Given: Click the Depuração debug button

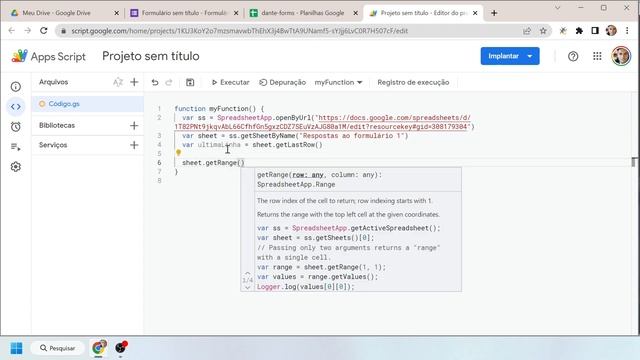Looking at the screenshot, I should click(x=282, y=82).
